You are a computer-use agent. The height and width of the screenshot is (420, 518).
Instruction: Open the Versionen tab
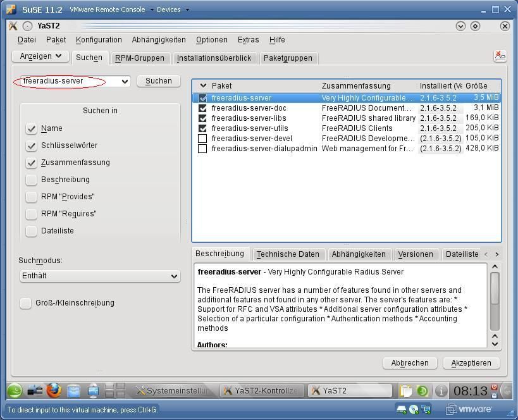tap(416, 254)
